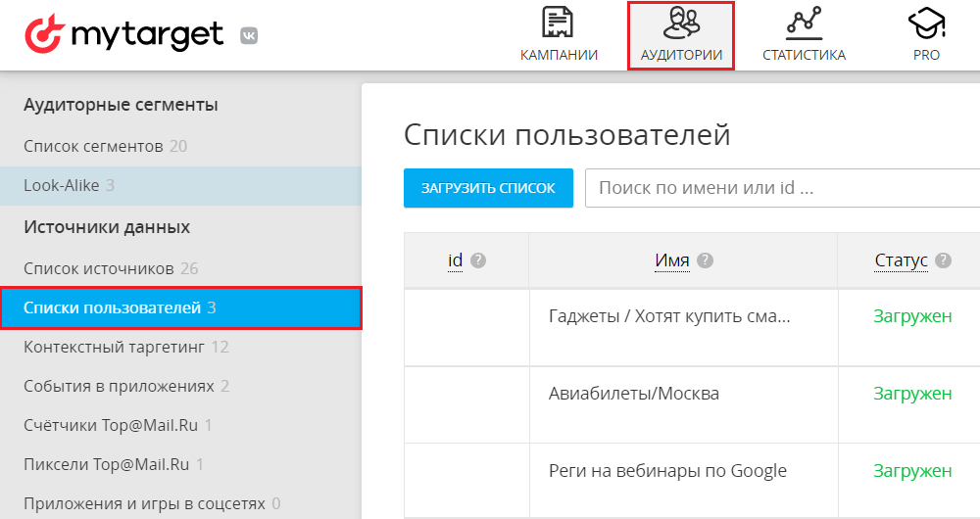Click help icon next to Имя column

(705, 260)
